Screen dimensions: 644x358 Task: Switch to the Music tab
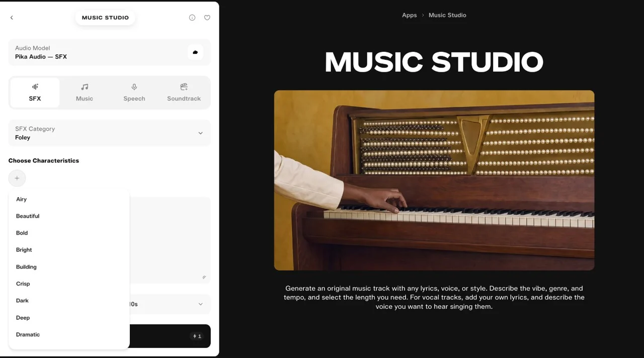(85, 93)
